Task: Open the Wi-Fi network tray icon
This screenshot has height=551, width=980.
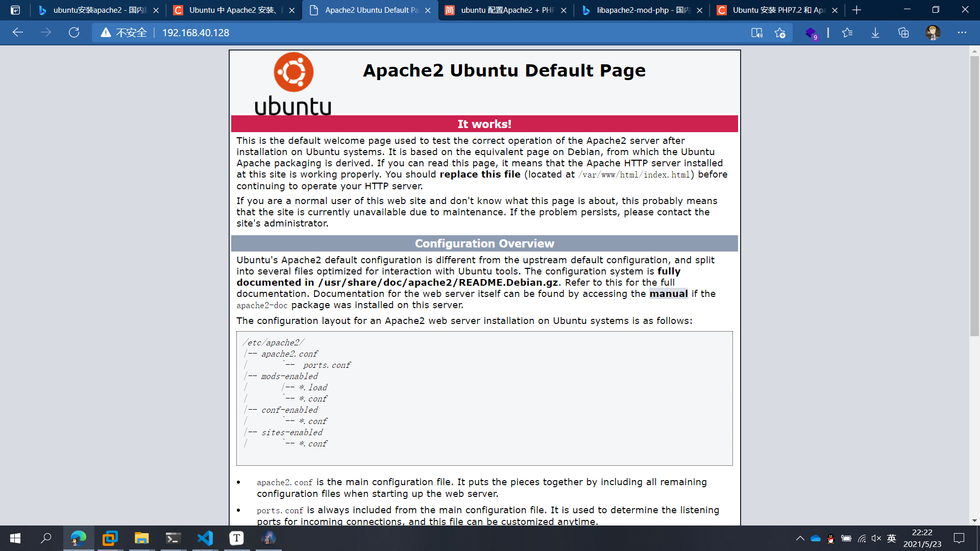Action: click(862, 538)
